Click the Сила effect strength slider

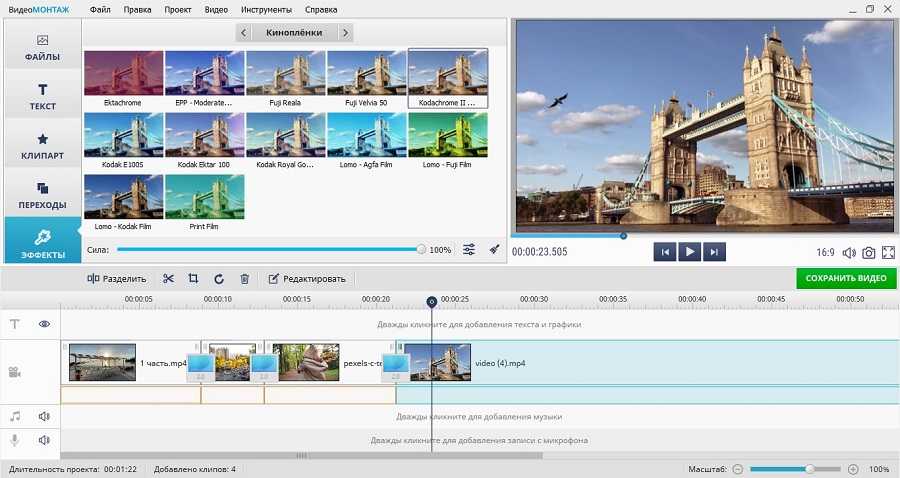[x=268, y=250]
